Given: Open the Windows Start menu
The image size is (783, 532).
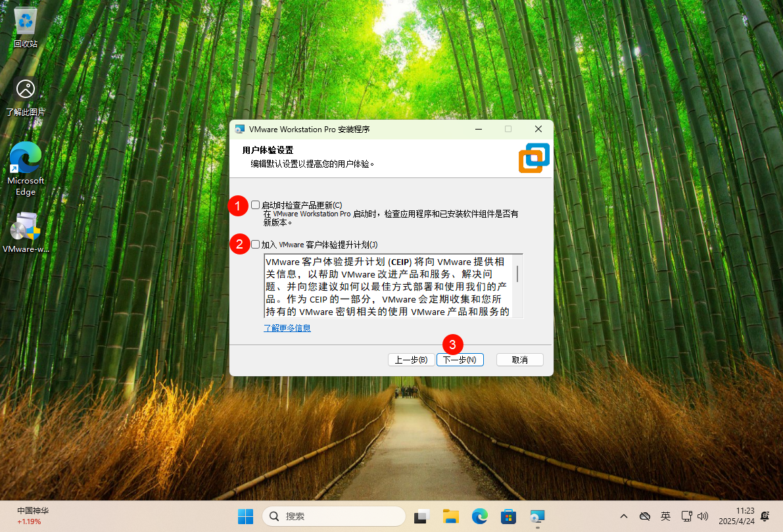Looking at the screenshot, I should click(245, 516).
